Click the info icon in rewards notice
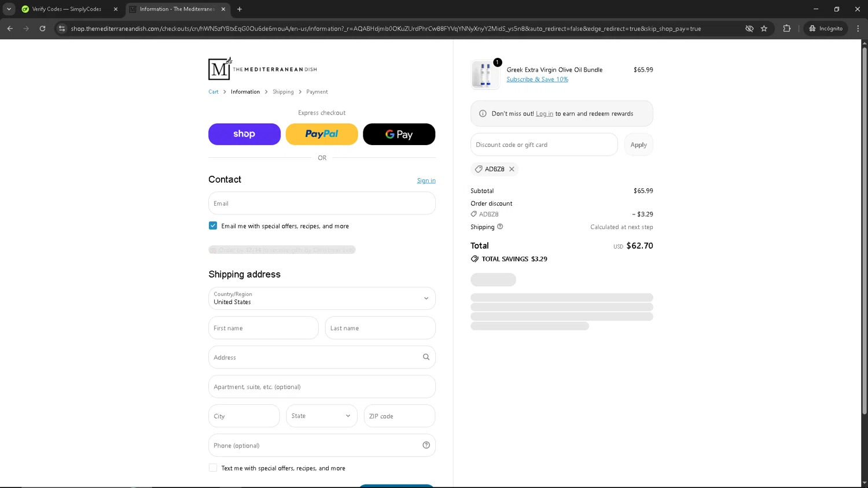This screenshot has width=868, height=488. tap(483, 114)
